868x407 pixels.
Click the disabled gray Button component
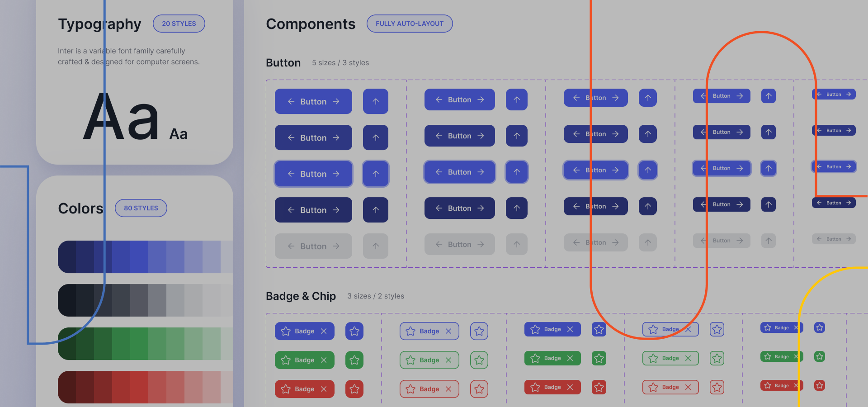(313, 246)
